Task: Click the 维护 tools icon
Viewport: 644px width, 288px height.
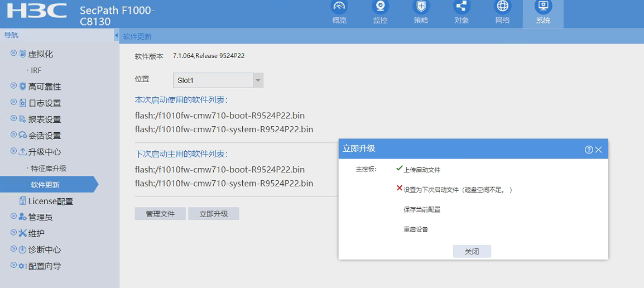Action: click(22, 233)
